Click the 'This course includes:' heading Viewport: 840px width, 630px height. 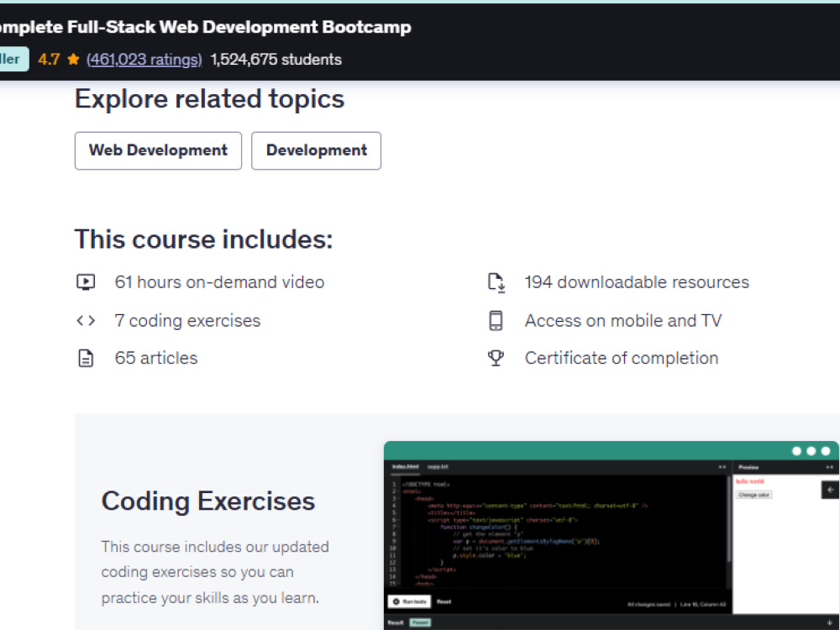(203, 239)
